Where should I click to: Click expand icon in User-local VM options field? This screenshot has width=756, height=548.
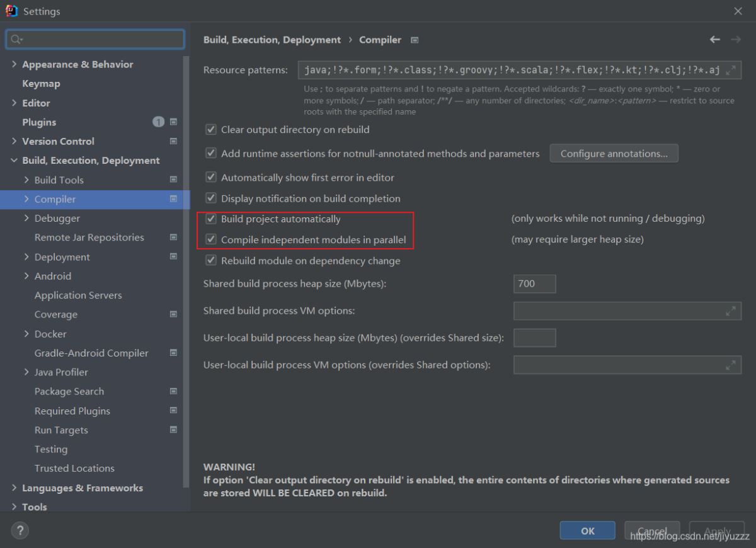pos(731,365)
